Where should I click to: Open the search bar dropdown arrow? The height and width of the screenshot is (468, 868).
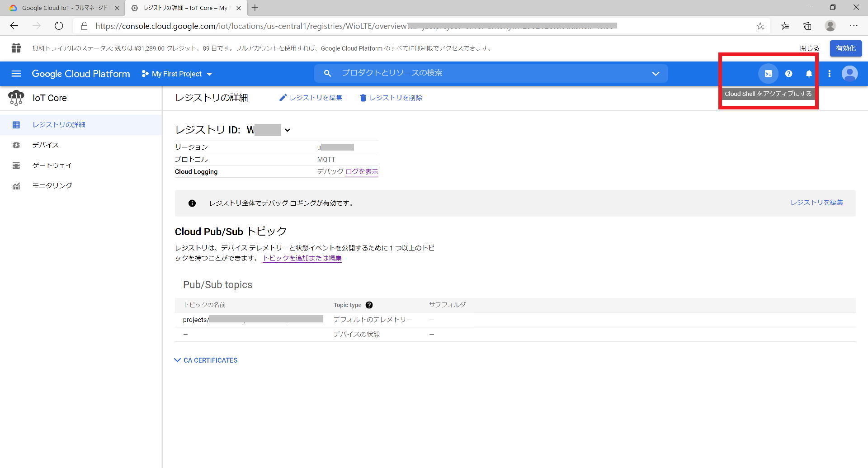click(x=656, y=74)
